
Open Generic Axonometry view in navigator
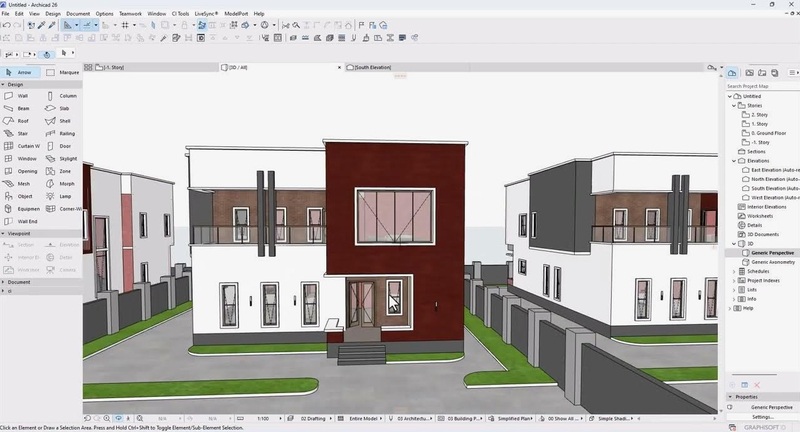[x=772, y=262]
